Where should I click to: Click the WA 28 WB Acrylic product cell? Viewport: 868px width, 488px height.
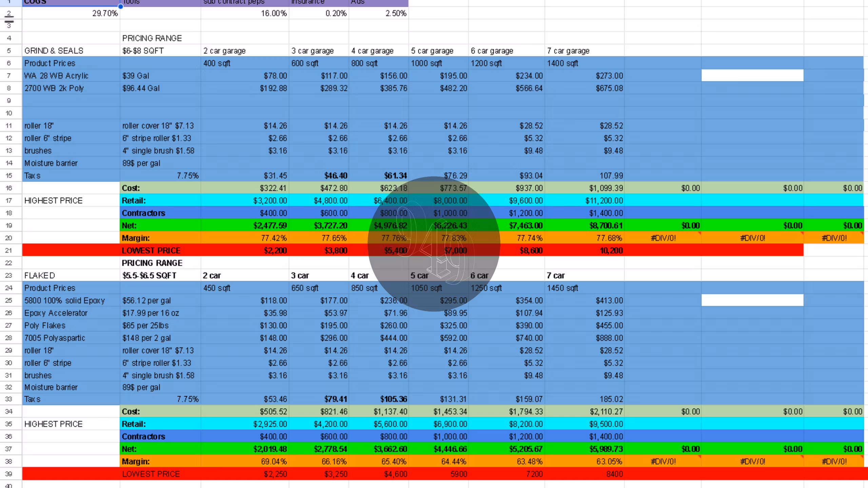coord(71,76)
